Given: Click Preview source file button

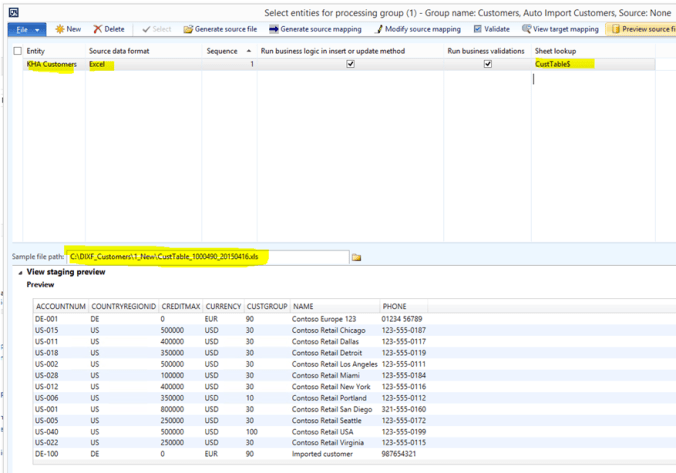Looking at the screenshot, I should tap(642, 29).
